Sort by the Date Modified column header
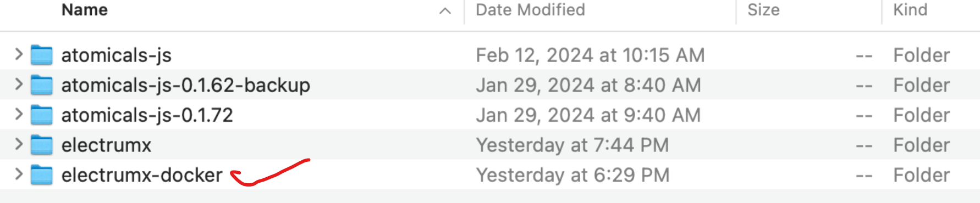The width and height of the screenshot is (980, 203). tap(530, 10)
